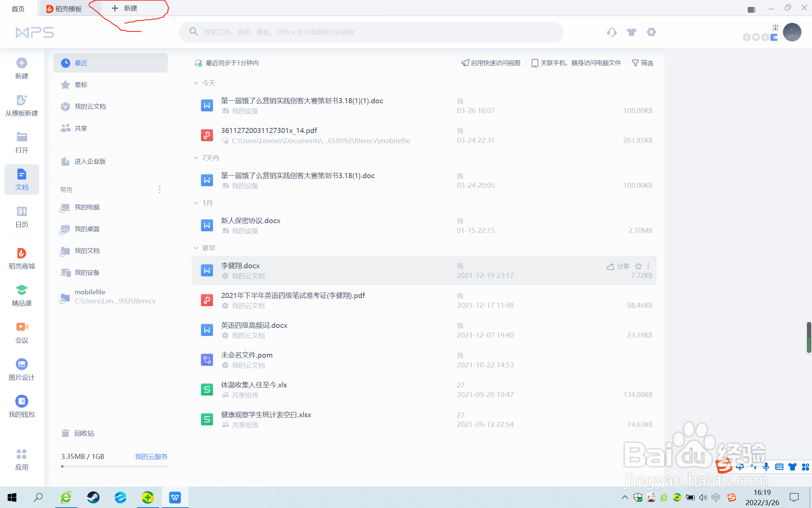Open 英语四级高频词.docx
Image resolution: width=812 pixels, height=508 pixels.
(424, 330)
